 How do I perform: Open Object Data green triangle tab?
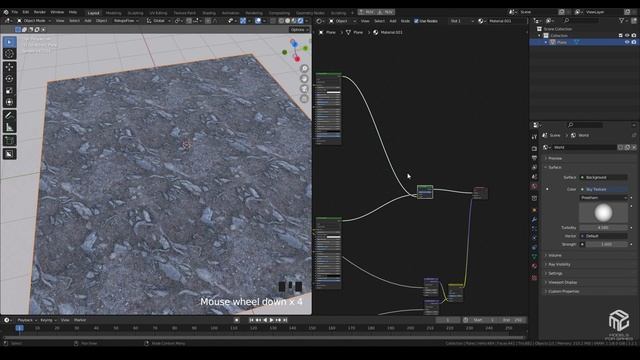pos(534,256)
